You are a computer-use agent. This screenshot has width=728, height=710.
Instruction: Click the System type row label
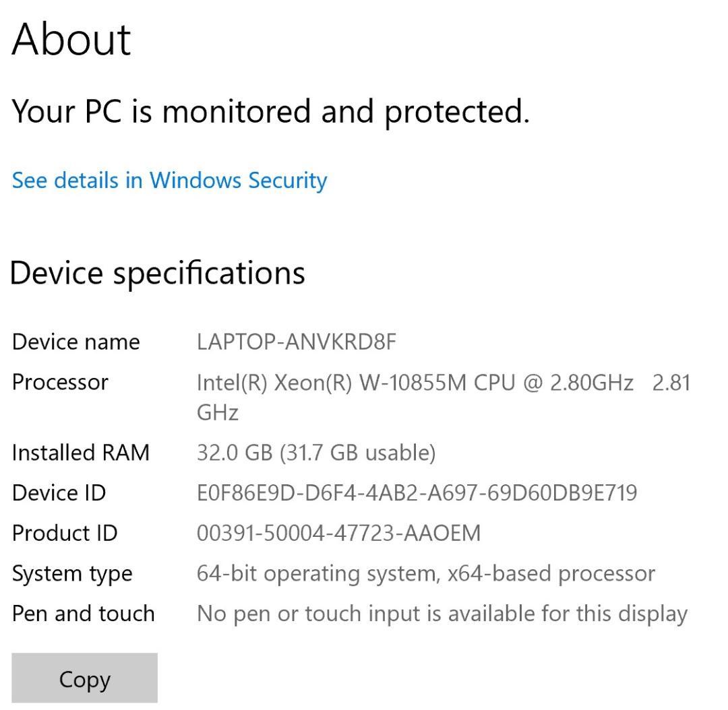(x=71, y=573)
